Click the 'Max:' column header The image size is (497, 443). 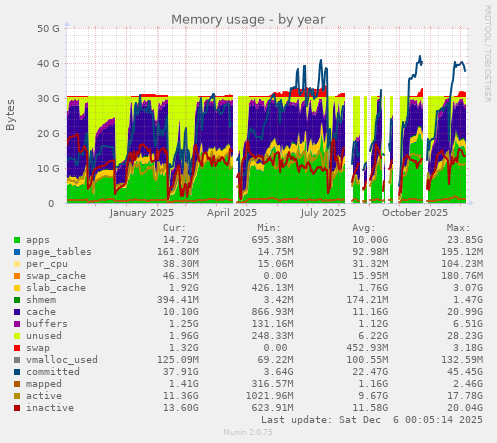tap(459, 228)
